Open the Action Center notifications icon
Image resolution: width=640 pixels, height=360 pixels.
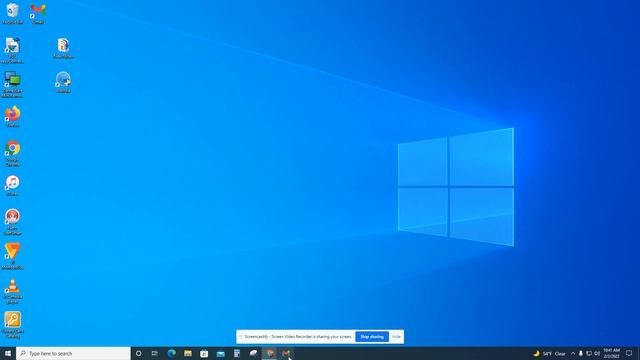tap(629, 353)
